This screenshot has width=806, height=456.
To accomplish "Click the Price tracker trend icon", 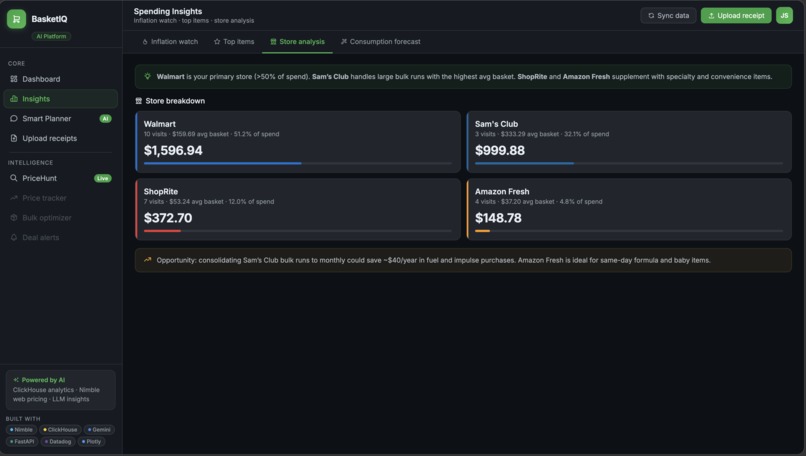I will (14, 198).
